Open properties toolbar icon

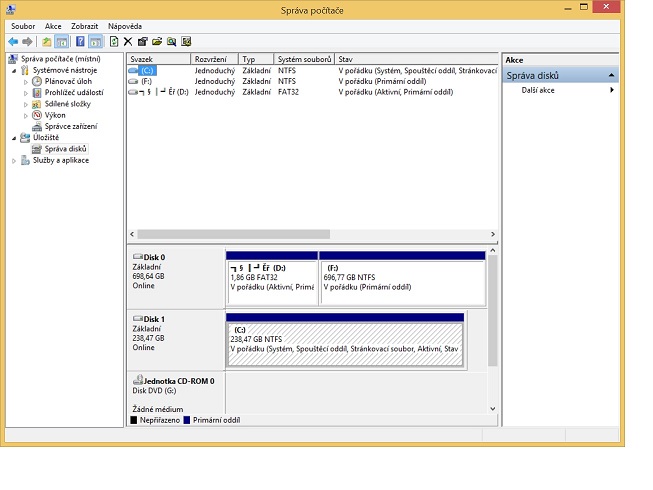(x=142, y=42)
